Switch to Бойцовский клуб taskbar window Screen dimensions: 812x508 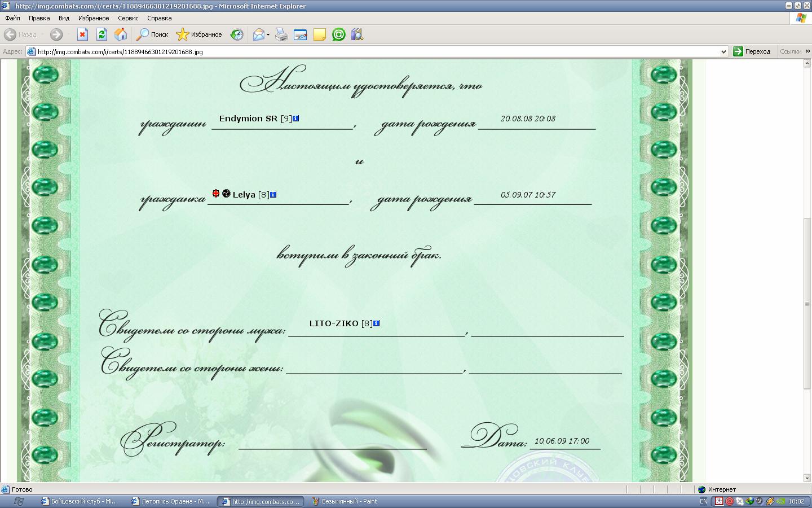[80, 501]
